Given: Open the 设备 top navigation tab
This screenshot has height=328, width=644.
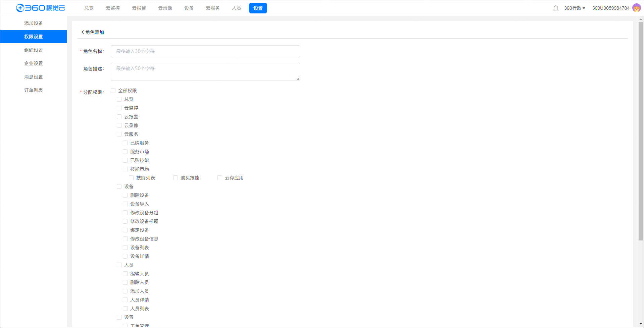Looking at the screenshot, I should pos(189,8).
